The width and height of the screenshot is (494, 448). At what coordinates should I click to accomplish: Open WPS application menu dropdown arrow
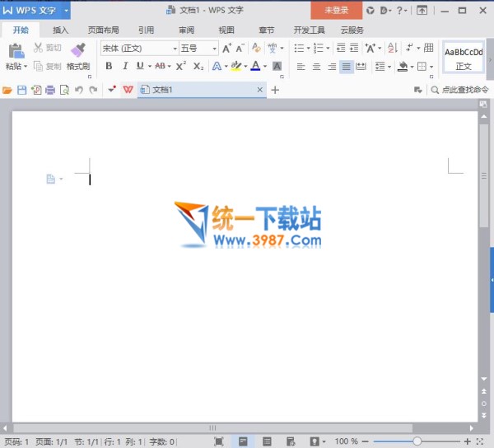coord(66,11)
